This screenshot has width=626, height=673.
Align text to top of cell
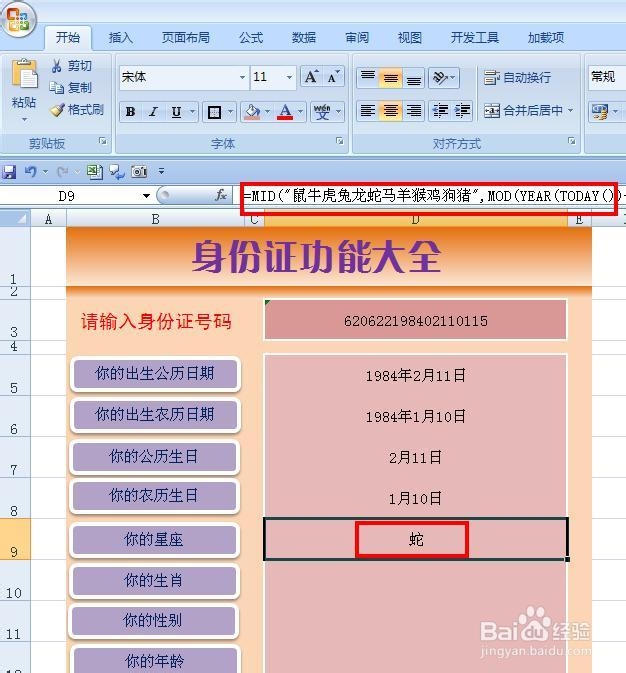pos(368,78)
